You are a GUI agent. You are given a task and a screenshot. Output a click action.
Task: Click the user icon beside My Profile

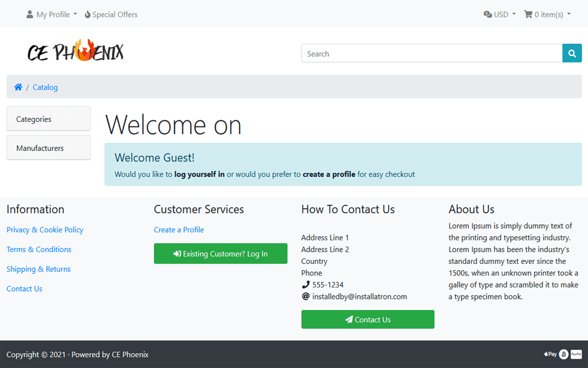[x=30, y=14]
